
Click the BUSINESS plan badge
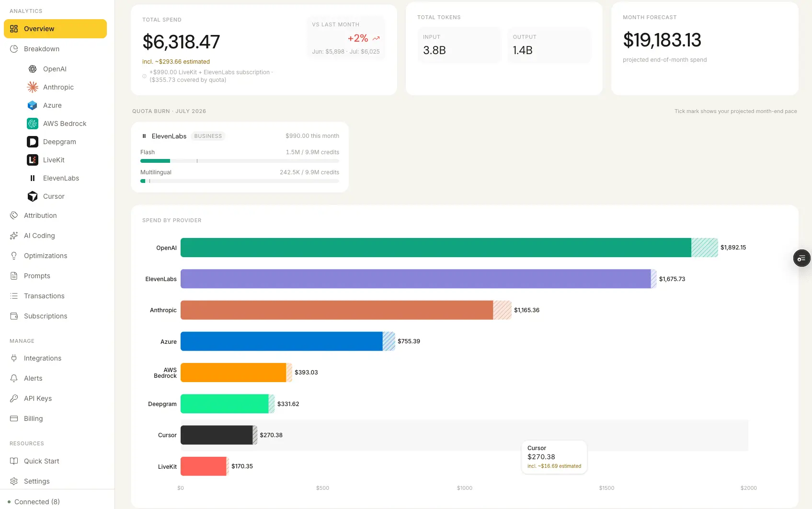[208, 136]
